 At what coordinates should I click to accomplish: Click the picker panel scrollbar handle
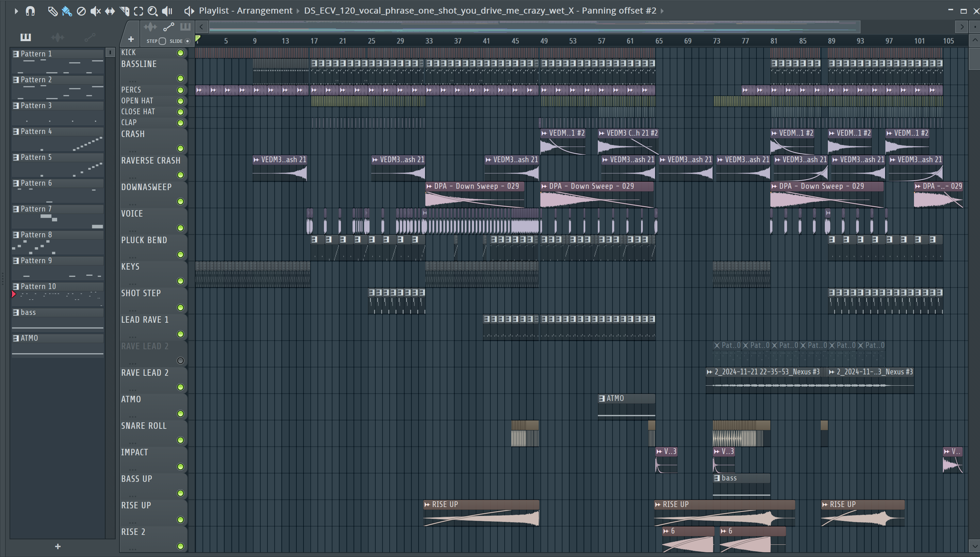(110, 52)
